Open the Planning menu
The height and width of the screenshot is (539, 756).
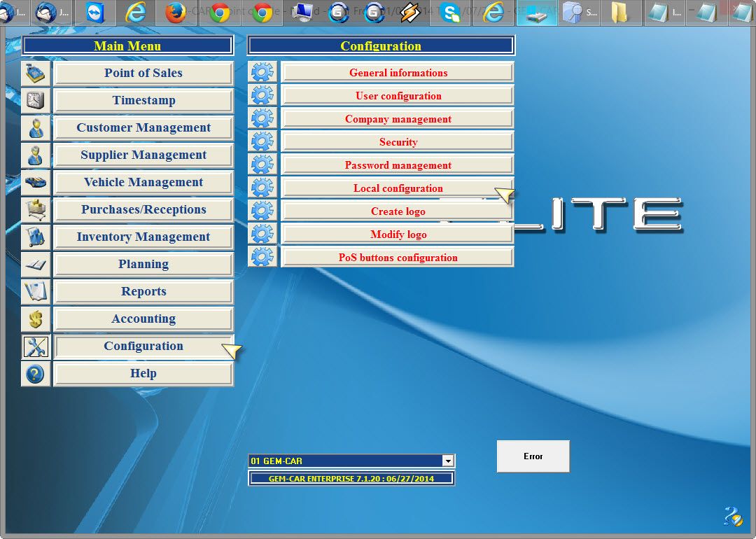tap(143, 264)
